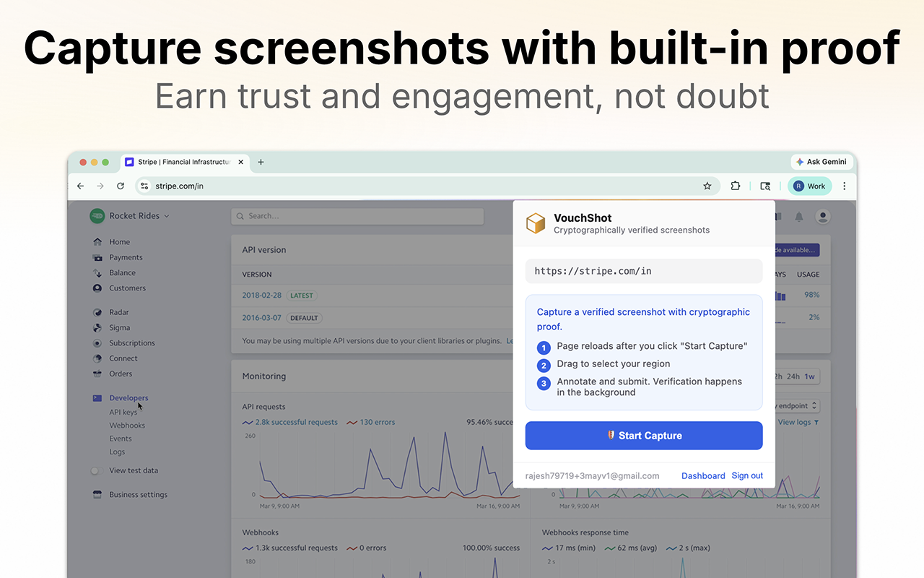Click the DEFAULT version badge
The height and width of the screenshot is (578, 924).
tap(304, 318)
